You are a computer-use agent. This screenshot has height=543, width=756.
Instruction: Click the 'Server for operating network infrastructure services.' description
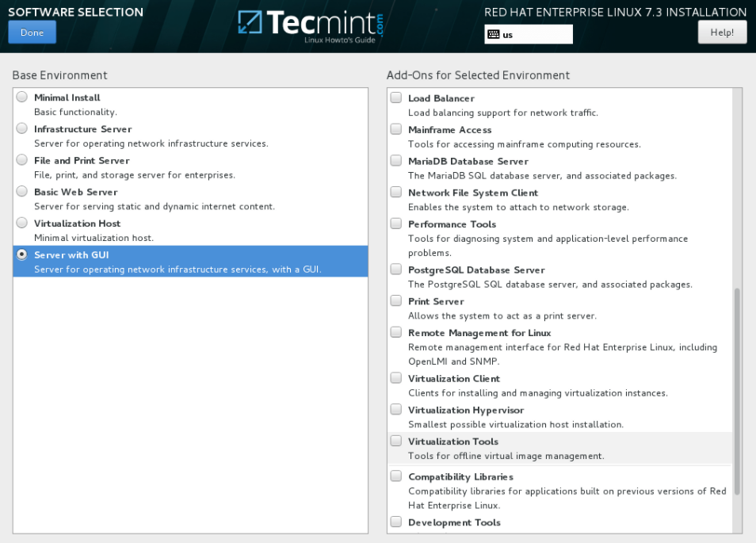tap(151, 143)
